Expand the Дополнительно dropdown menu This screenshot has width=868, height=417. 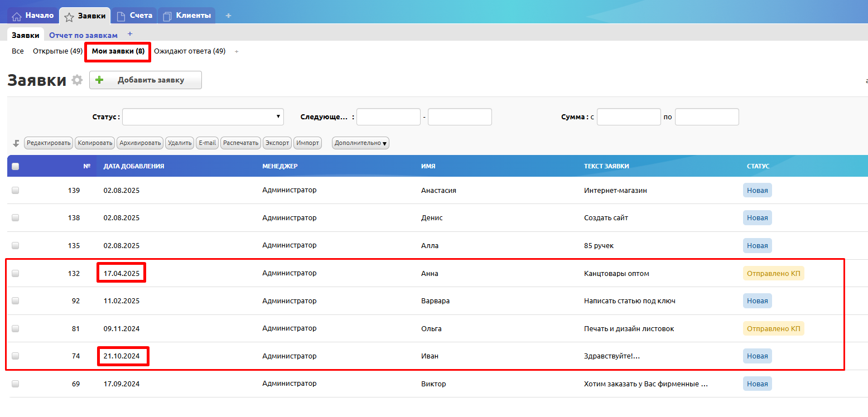tap(360, 143)
